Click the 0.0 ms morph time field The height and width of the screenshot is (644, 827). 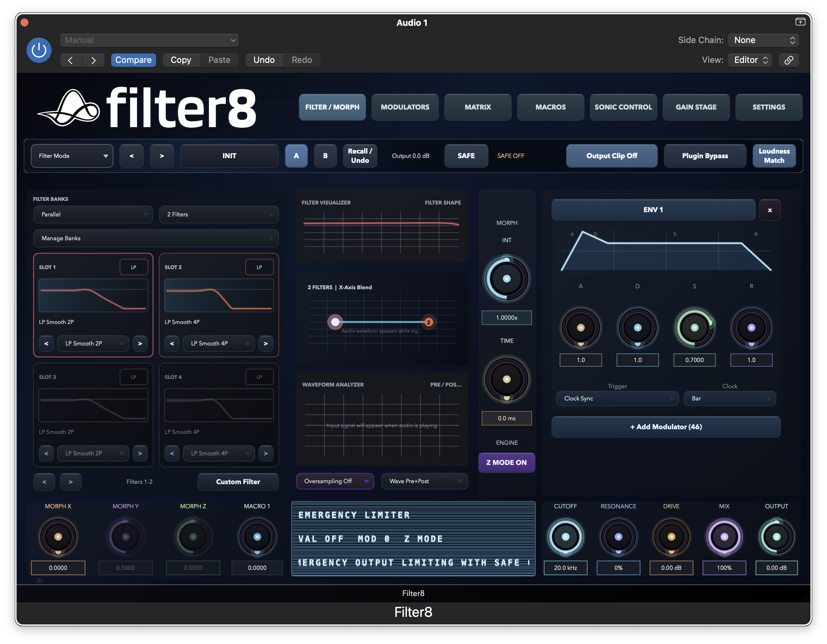[x=506, y=418]
